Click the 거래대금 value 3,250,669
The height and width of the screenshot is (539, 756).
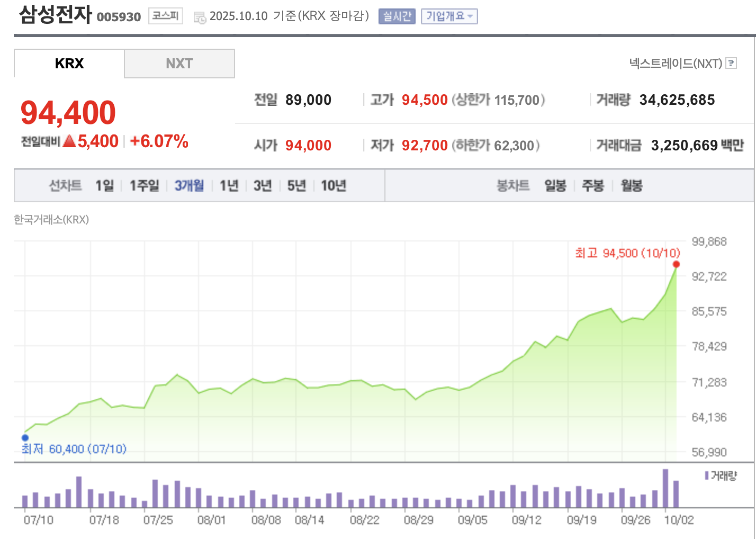pos(685,145)
